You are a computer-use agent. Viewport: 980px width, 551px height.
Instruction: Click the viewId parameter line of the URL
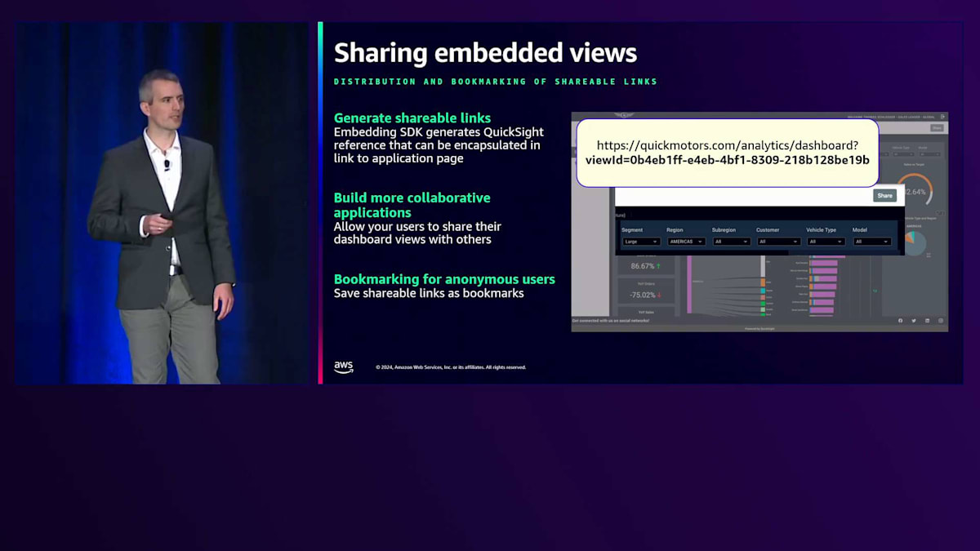tap(728, 159)
